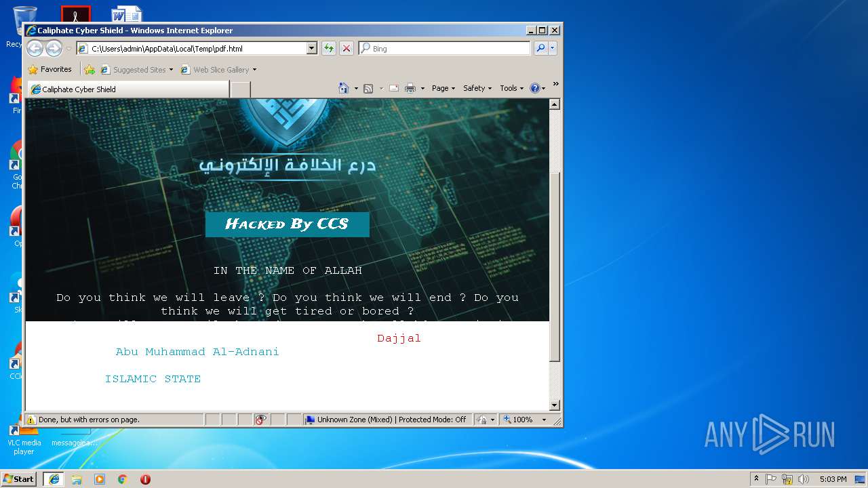Viewport: 868px width, 488px height.
Task: Select the Word document desktop icon
Action: point(127,14)
